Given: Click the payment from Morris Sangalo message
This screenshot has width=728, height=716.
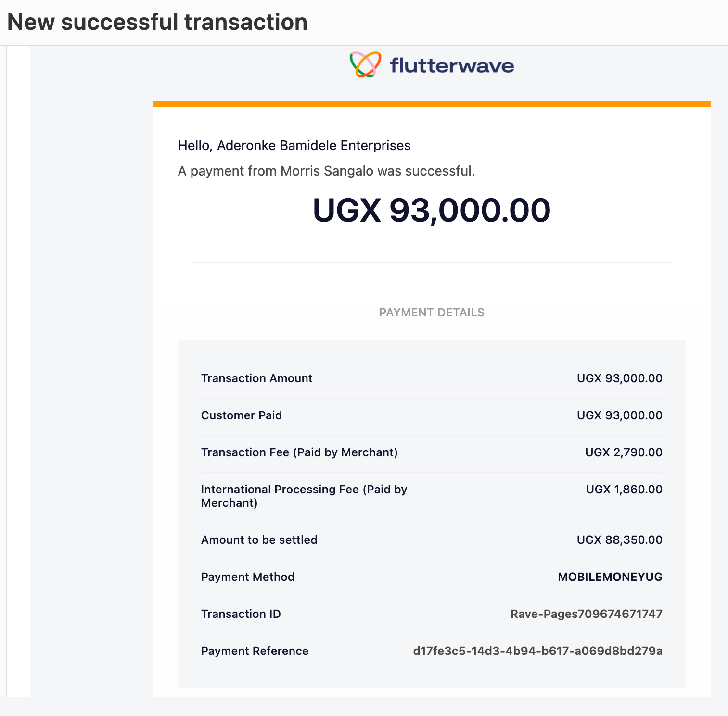Looking at the screenshot, I should click(x=326, y=171).
